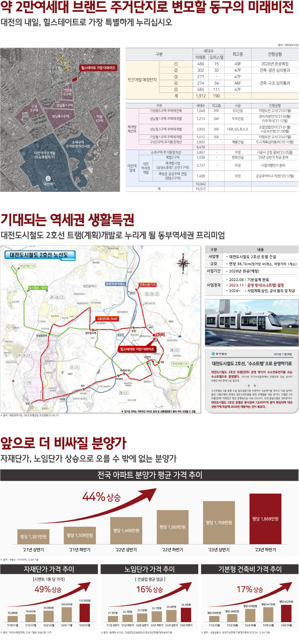Click the 힐스테이트 가양 더와이즈 label on aerial map
Viewport: 299px width, 644px height.
(98, 68)
